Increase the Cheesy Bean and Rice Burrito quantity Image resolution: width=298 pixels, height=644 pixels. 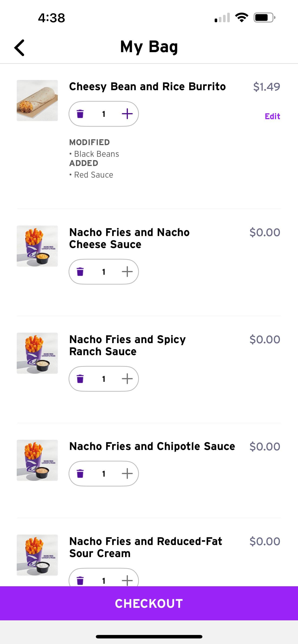click(x=127, y=114)
